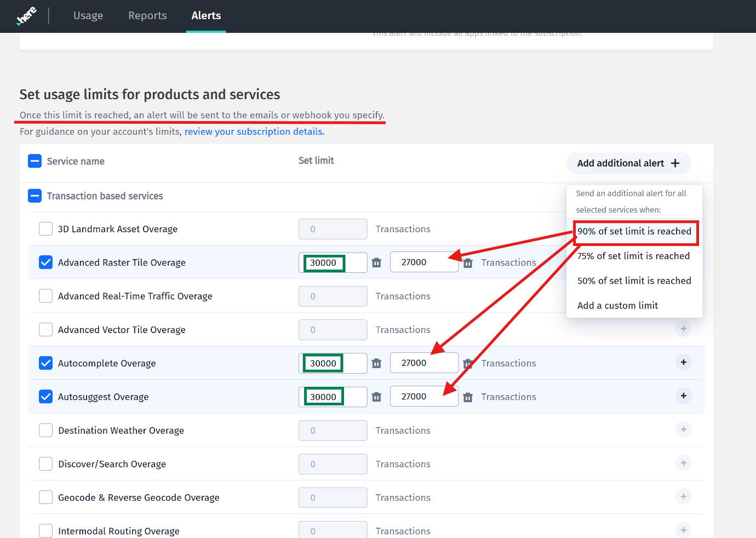Delete the 30000 limit for Advanced Raster Tile
The width and height of the screenshot is (756, 538).
point(376,263)
